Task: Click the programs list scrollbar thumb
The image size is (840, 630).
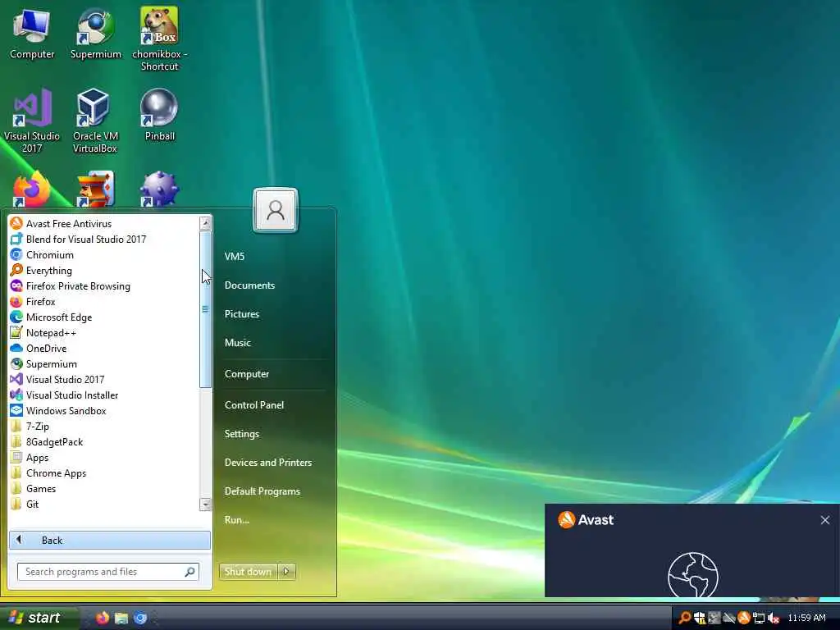Action: [x=205, y=309]
